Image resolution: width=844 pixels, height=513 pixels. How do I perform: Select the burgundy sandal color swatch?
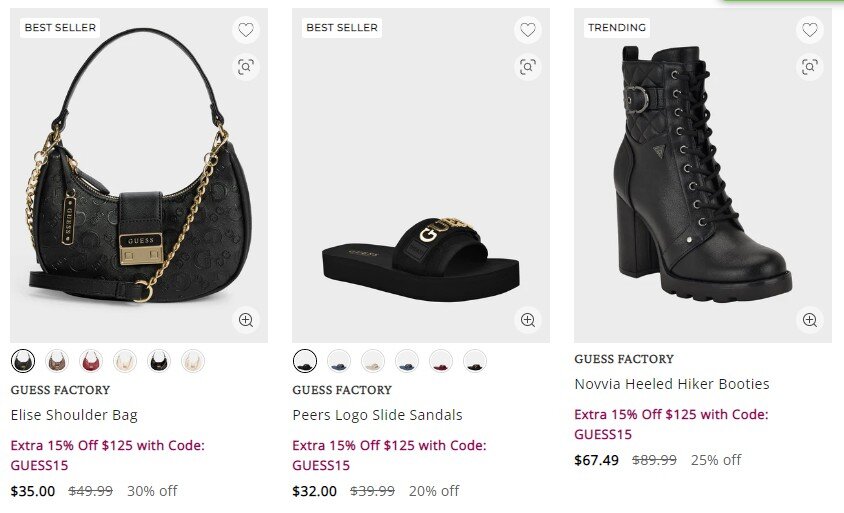[x=441, y=360]
